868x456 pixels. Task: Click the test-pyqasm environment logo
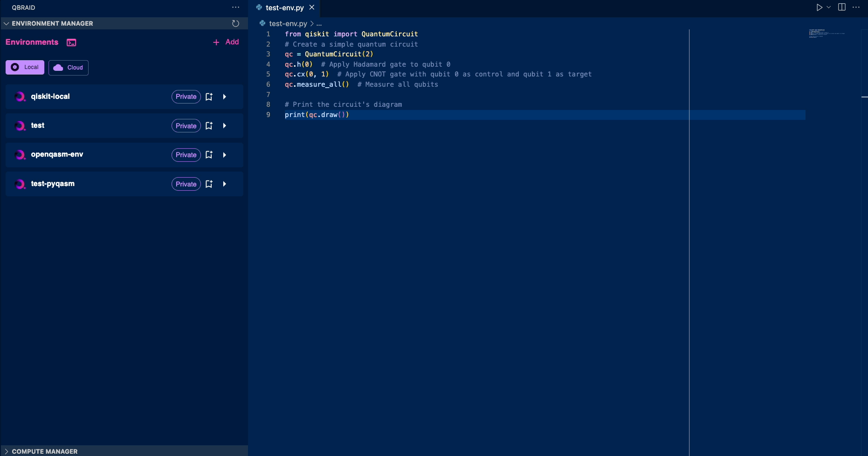(x=20, y=184)
